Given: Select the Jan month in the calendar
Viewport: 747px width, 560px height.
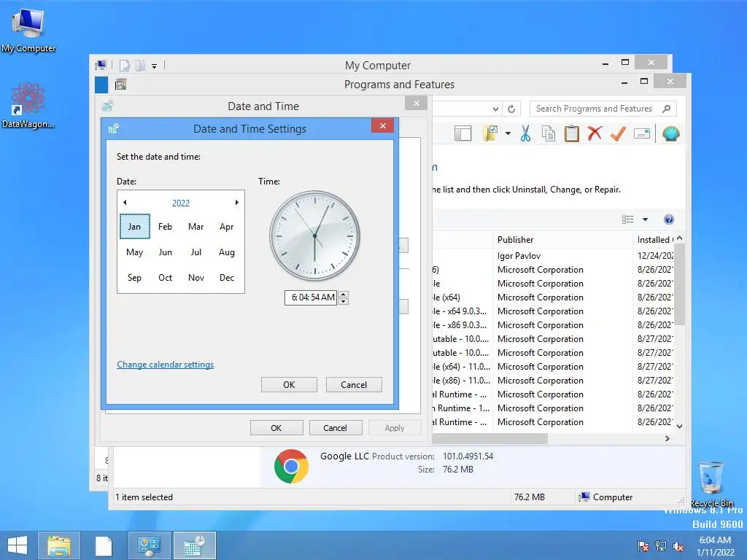Looking at the screenshot, I should [x=134, y=227].
